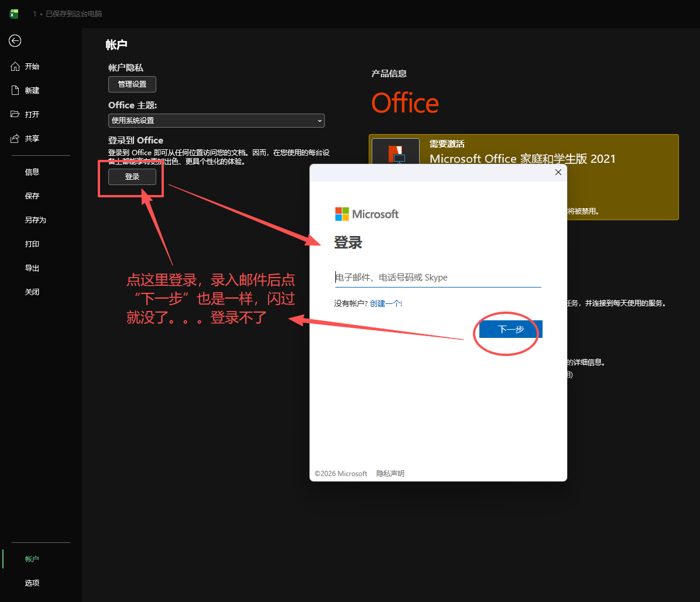Viewport: 700px width, 602px height.
Task: Click the Excel app icon in title bar
Action: pos(14,14)
